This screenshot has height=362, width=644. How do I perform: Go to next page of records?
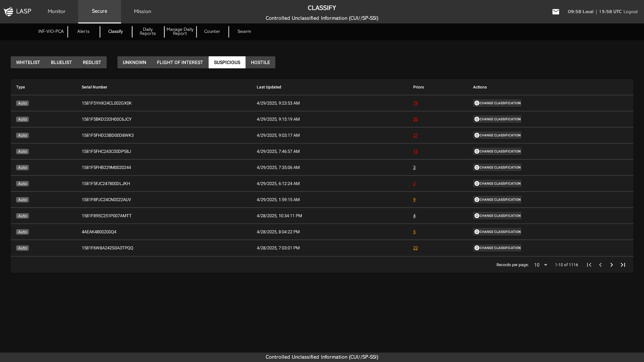click(x=611, y=265)
